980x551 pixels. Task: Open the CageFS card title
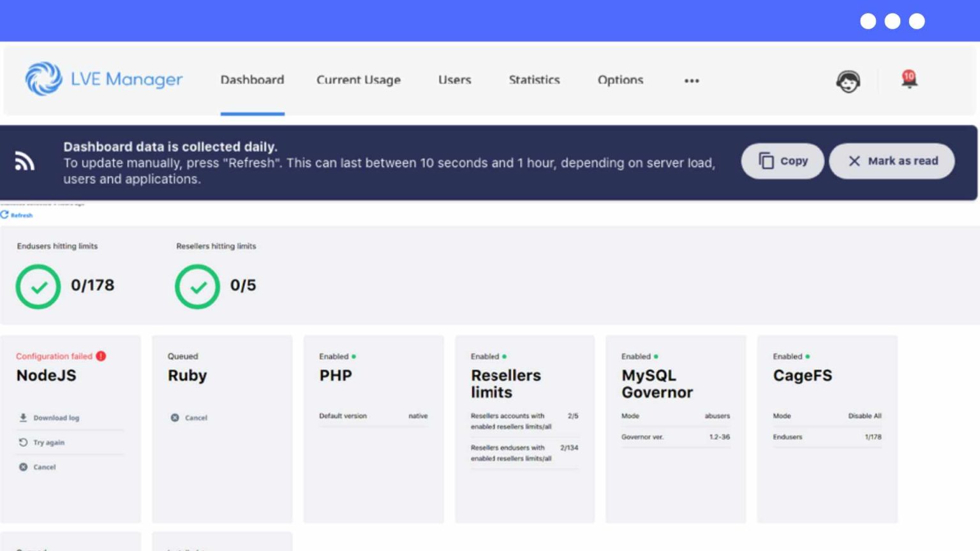click(803, 375)
